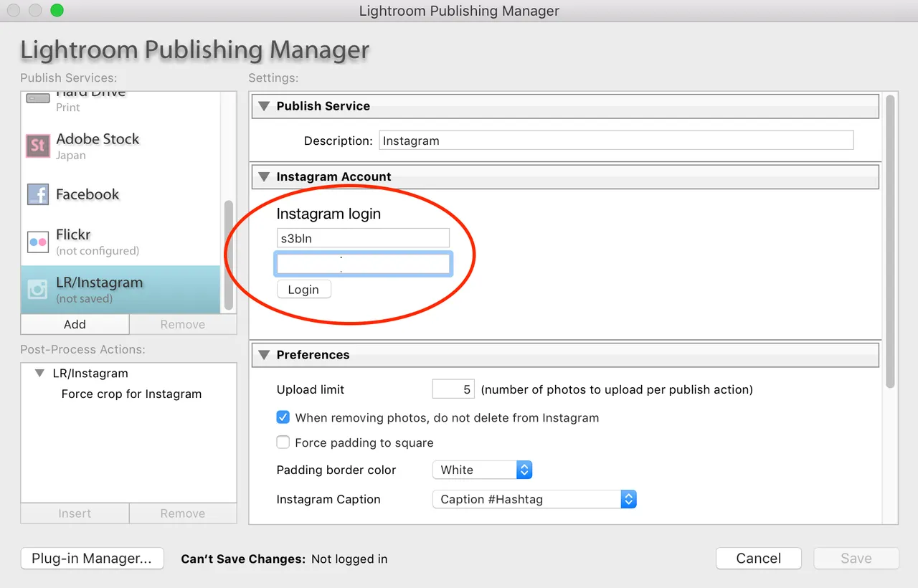Click Add under Publish Services

click(75, 324)
